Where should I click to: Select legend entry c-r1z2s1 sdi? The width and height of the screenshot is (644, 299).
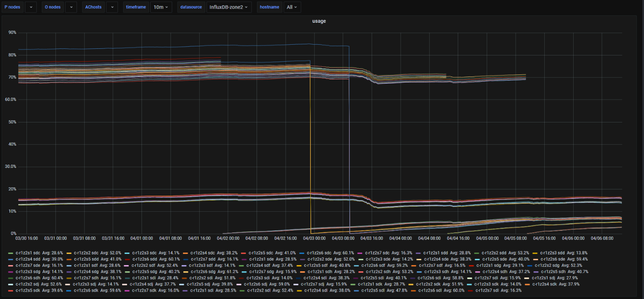[x=144, y=278]
